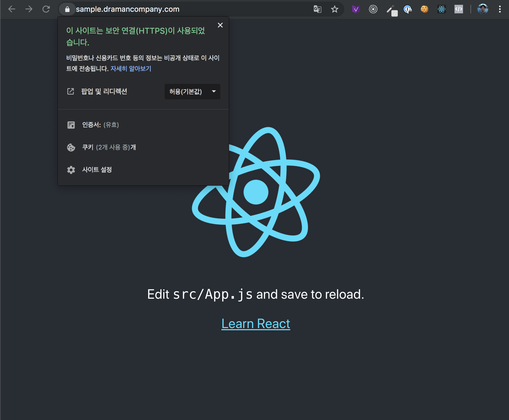Expand 허용(기본값) popup permission dropdown
This screenshot has height=420, width=509.
tap(192, 92)
